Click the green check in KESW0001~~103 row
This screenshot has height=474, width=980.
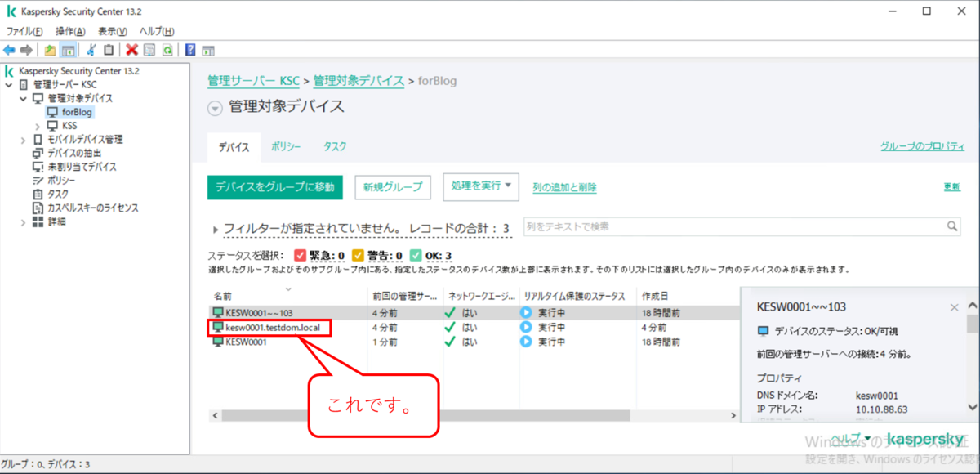click(x=449, y=312)
